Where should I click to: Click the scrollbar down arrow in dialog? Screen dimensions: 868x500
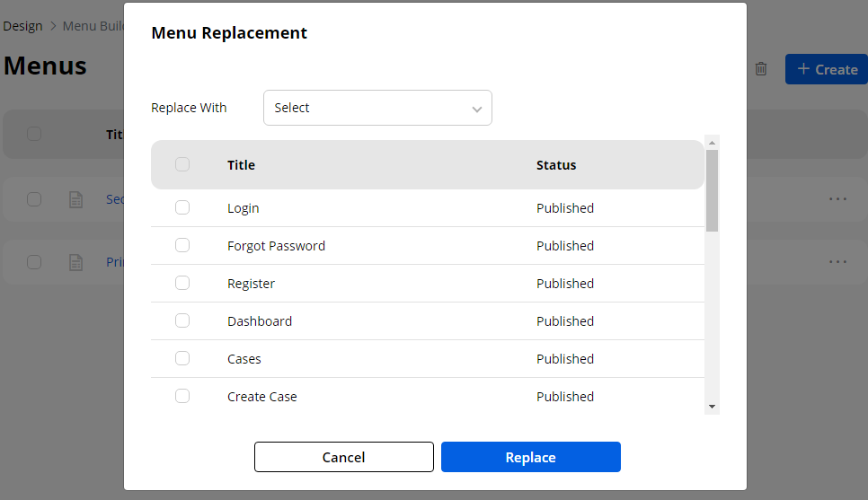713,407
